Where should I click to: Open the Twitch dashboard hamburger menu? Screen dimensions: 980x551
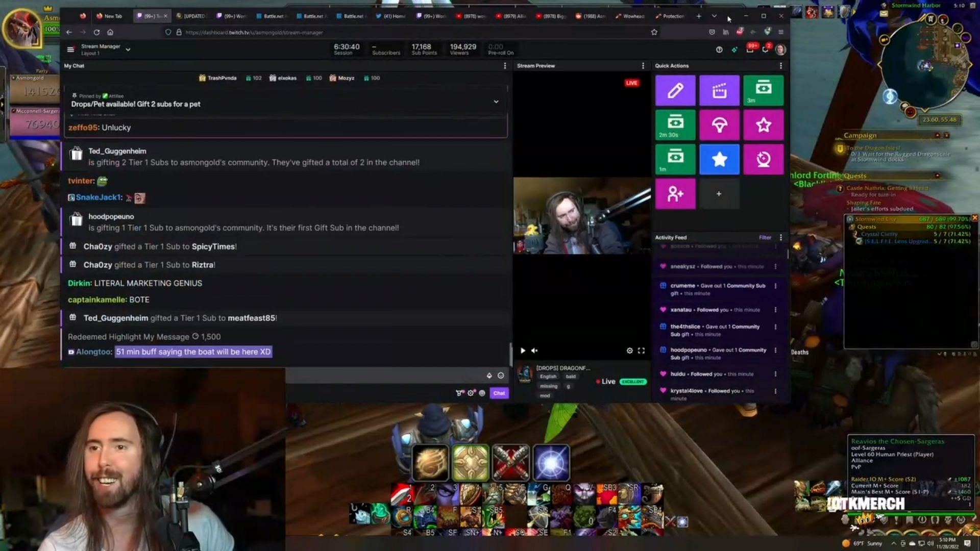70,49
